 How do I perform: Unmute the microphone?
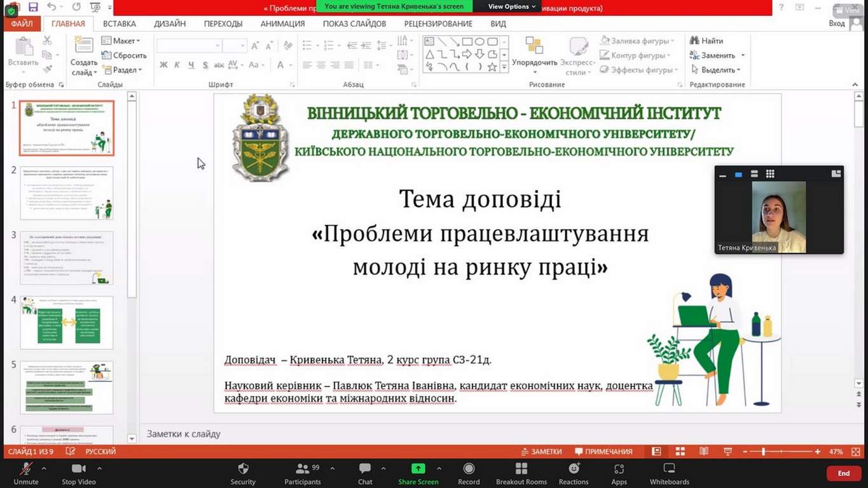[x=26, y=469]
